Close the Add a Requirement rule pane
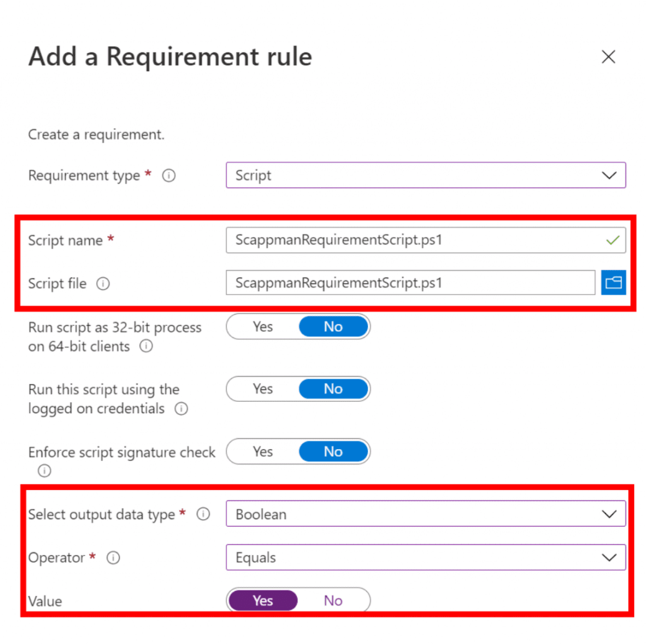 pyautogui.click(x=608, y=57)
